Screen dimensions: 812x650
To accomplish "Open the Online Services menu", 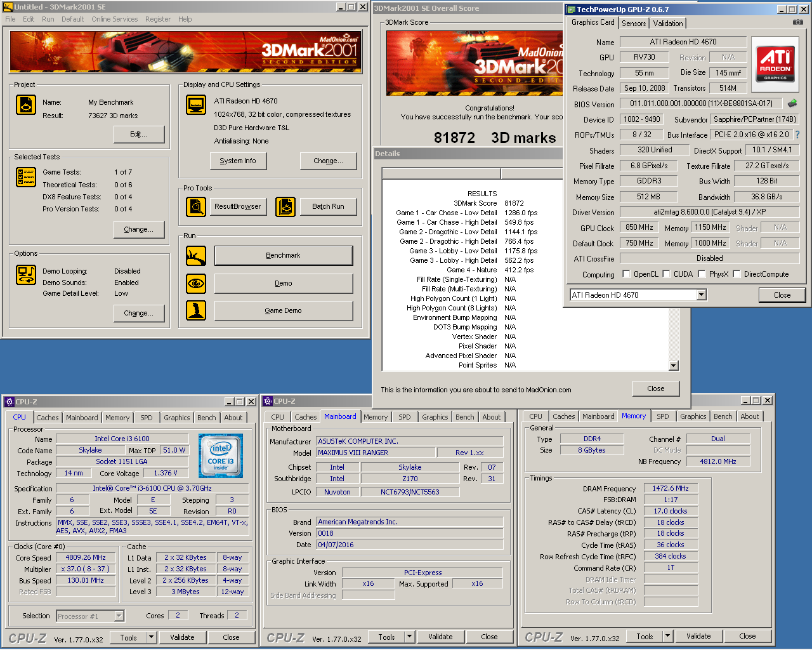I will pos(114,19).
